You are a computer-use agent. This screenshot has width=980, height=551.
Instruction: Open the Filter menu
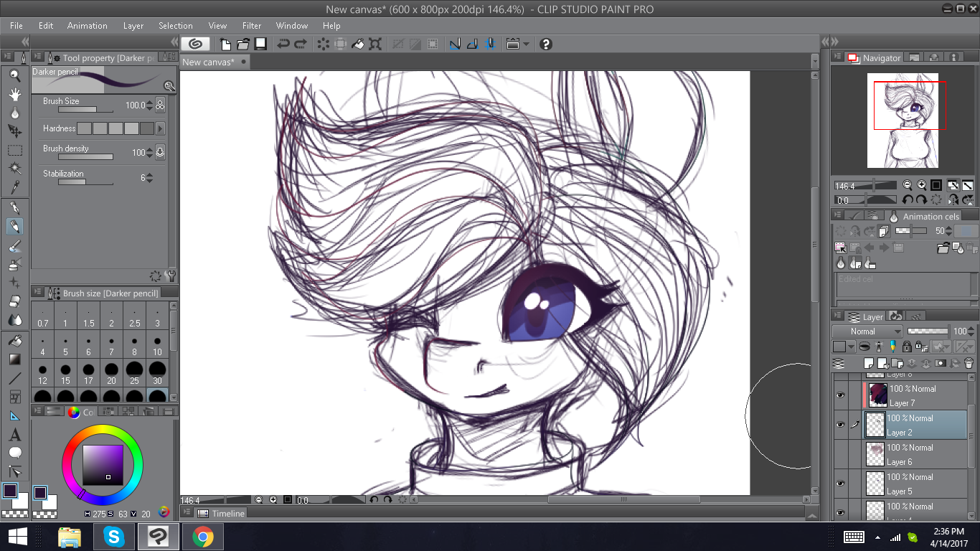pos(251,26)
